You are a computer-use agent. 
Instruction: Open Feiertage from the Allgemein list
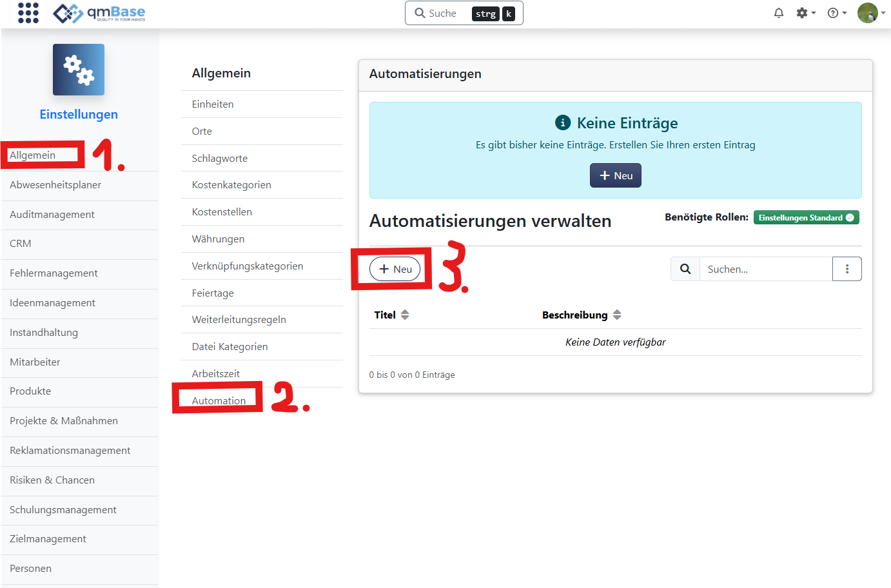212,293
